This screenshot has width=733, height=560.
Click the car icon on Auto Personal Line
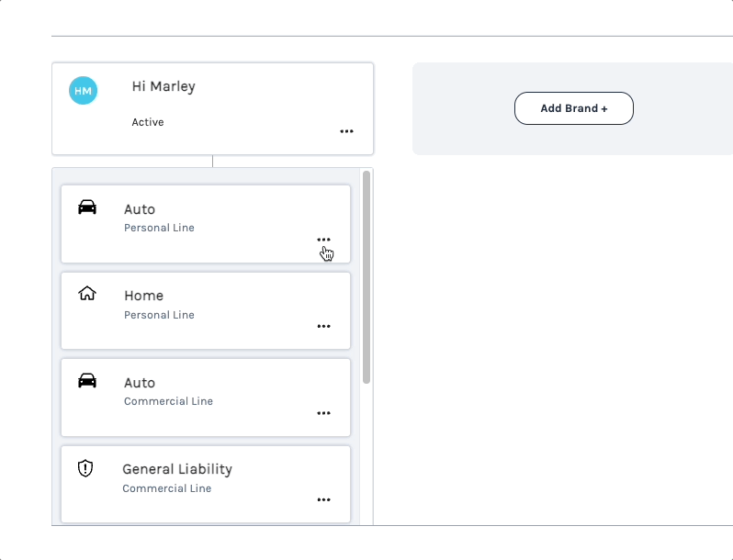coord(87,207)
